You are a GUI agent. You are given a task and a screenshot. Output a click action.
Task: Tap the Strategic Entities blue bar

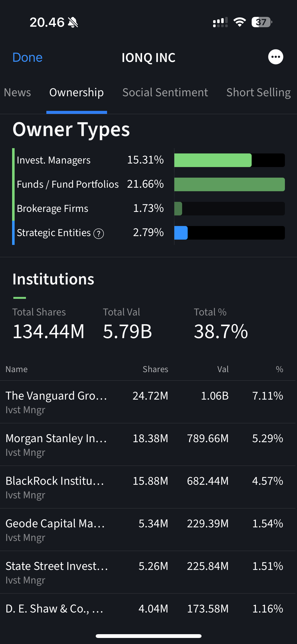(x=181, y=233)
